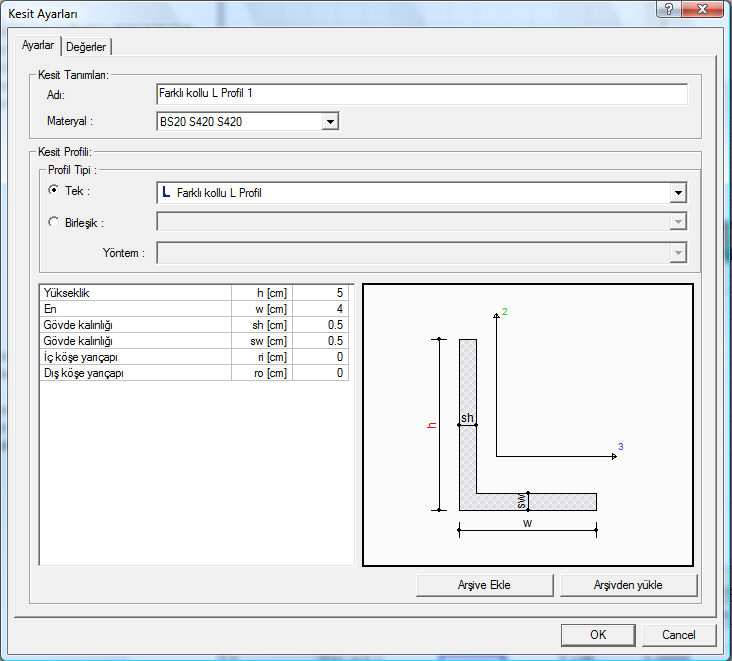Click the Cancel button
The height and width of the screenshot is (661, 732).
pos(679,635)
